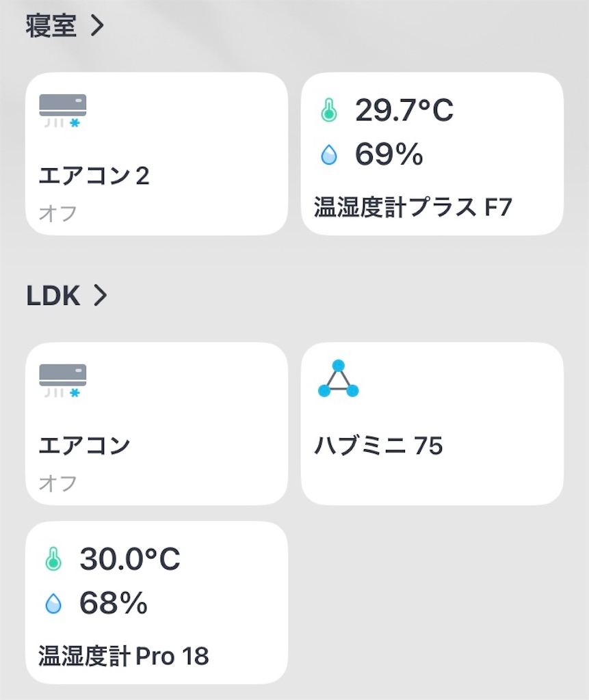Tap the ハブミニ 75 hub triangle icon
589x700 pixels.
click(x=339, y=379)
